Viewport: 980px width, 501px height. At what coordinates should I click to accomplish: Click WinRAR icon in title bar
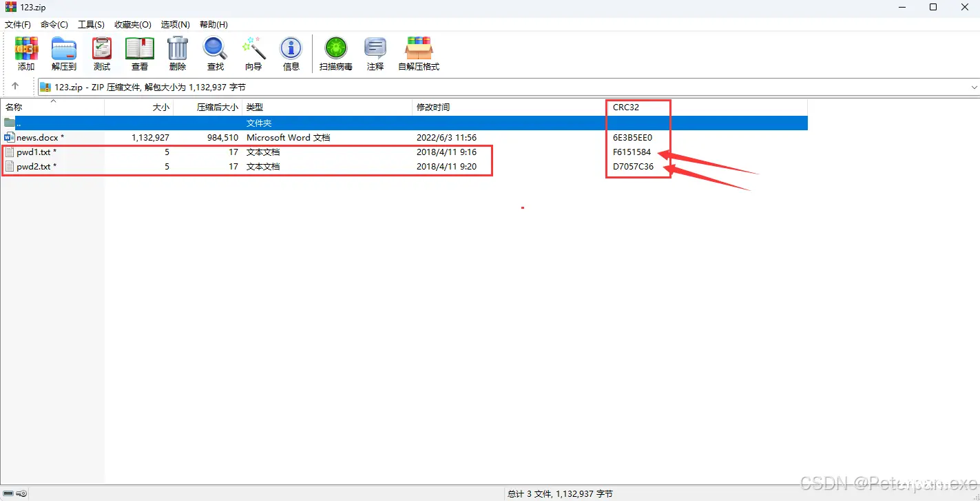coord(10,7)
